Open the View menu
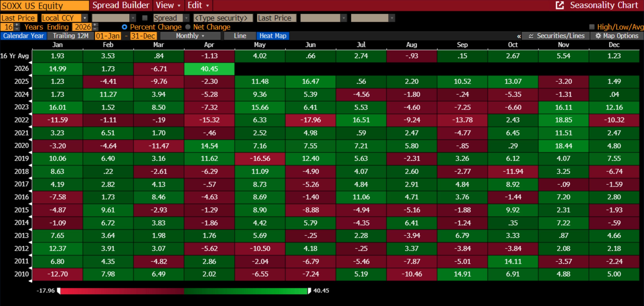Image resolution: width=644 pixels, height=306 pixels. pyautogui.click(x=168, y=5)
